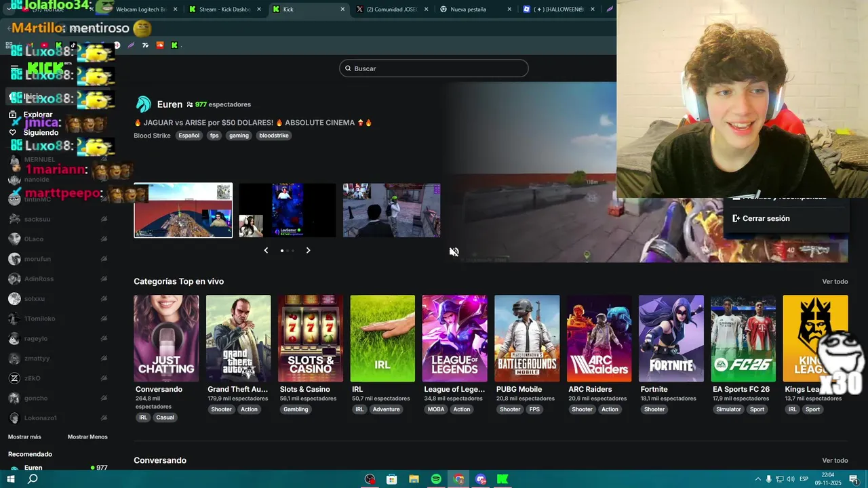Open the IRL category card
The image size is (868, 488).
[382, 338]
